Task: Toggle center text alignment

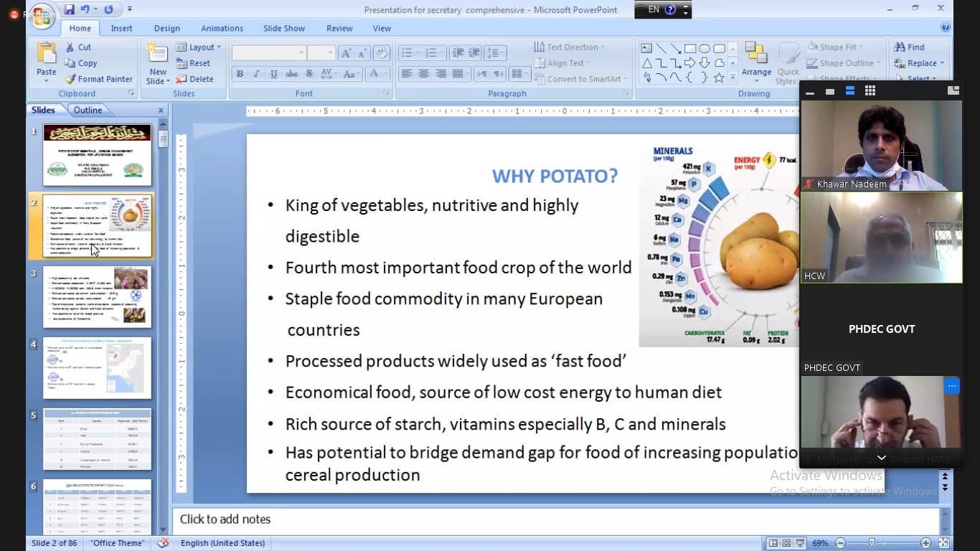Action: [423, 74]
